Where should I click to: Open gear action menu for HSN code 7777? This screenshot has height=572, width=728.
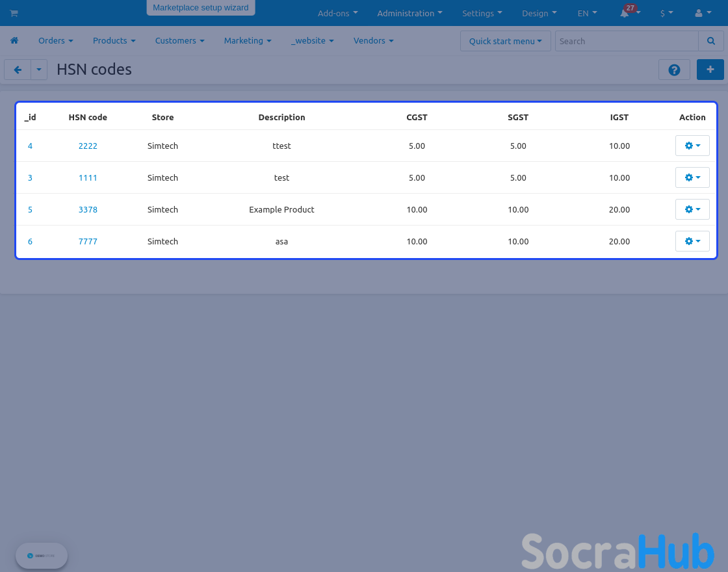click(x=692, y=241)
